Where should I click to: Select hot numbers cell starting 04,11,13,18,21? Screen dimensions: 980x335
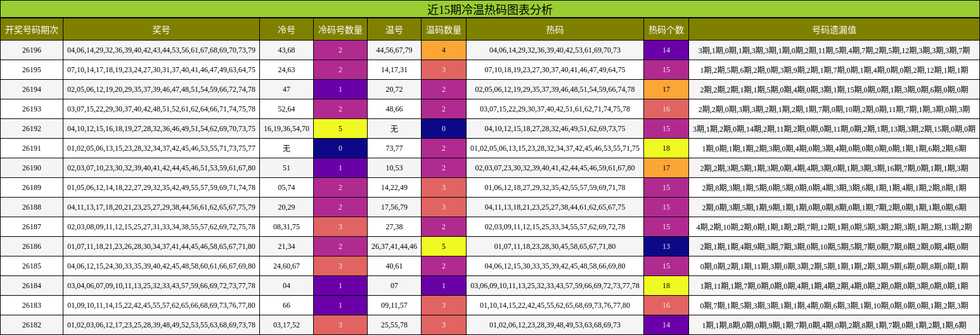pyautogui.click(x=555, y=207)
